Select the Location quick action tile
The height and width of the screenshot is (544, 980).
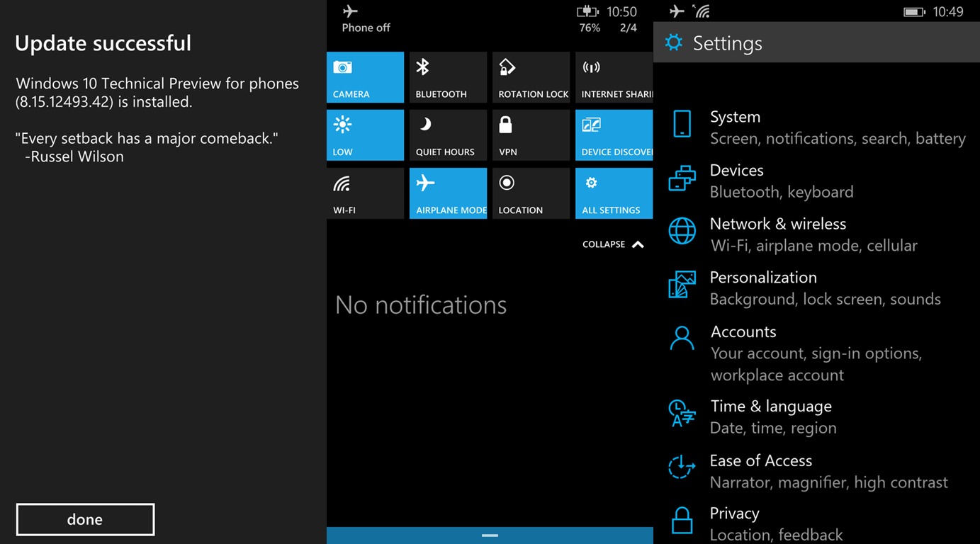point(531,193)
